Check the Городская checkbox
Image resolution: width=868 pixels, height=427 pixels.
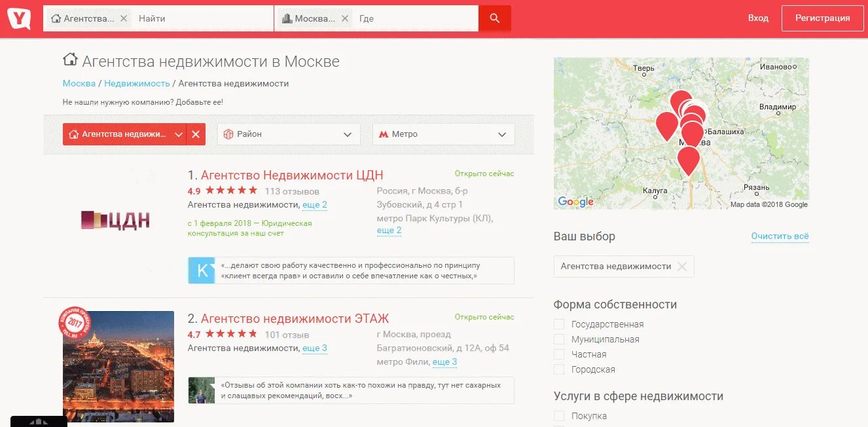558,369
